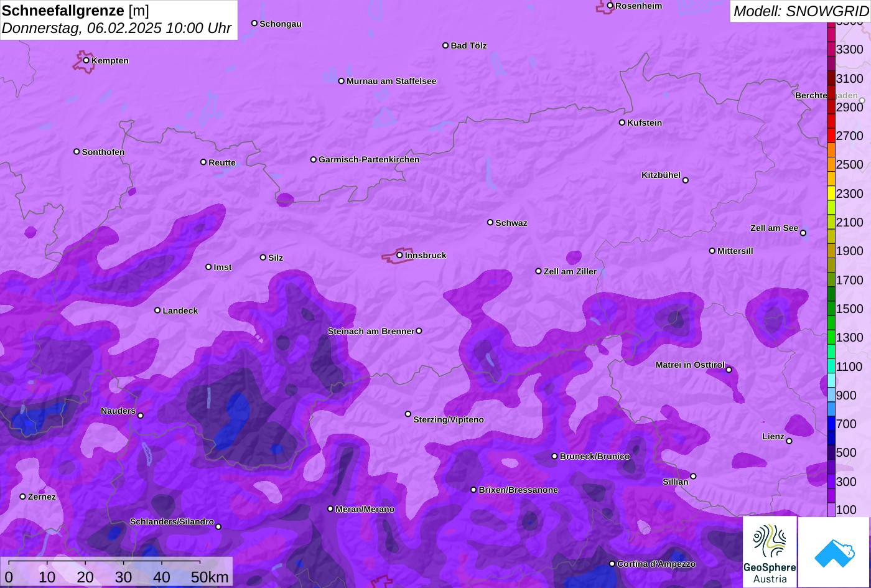Select the Bad Tölz marker dot

(445, 45)
